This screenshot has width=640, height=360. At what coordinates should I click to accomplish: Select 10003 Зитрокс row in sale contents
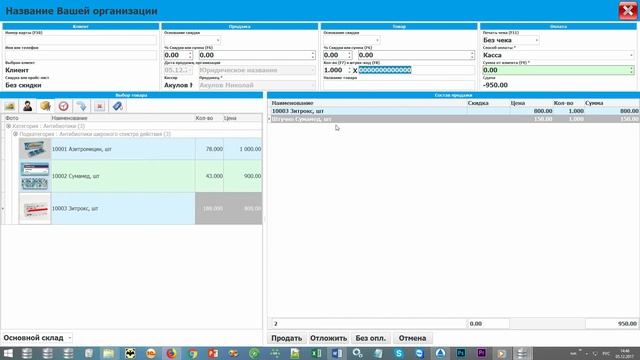click(x=454, y=111)
